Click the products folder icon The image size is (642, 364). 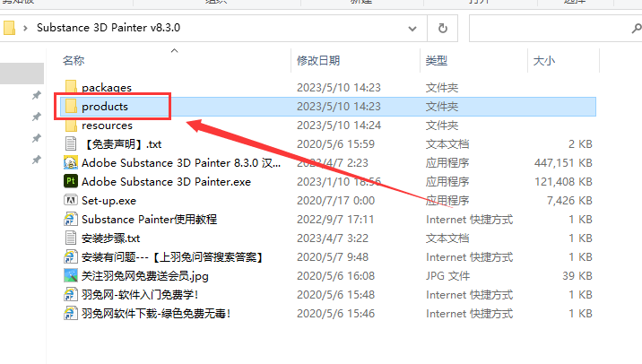tap(71, 106)
